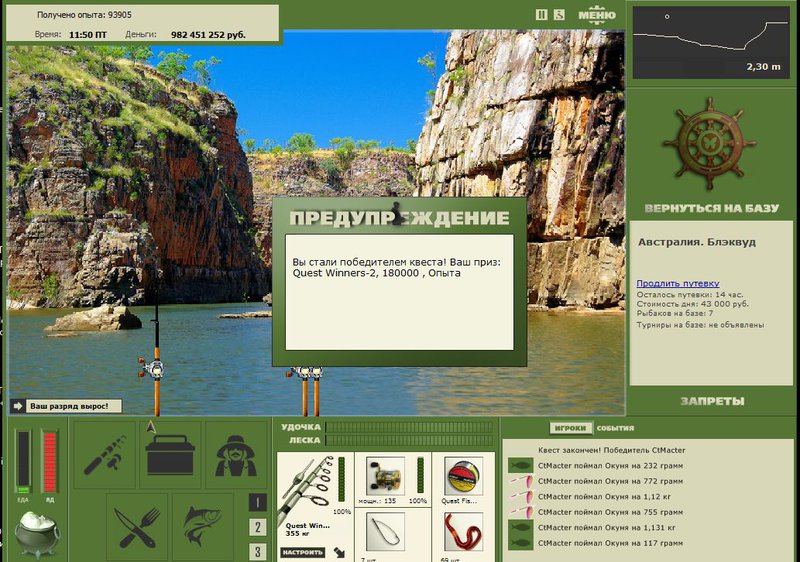The height and width of the screenshot is (562, 800).
Task: Click the УДОЧКА tension bar
Action: point(409,427)
